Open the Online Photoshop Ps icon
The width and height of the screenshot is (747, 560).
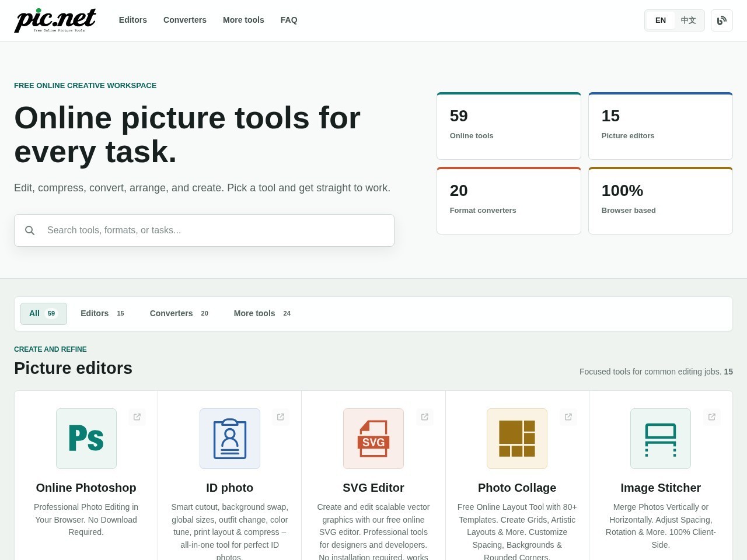click(86, 439)
